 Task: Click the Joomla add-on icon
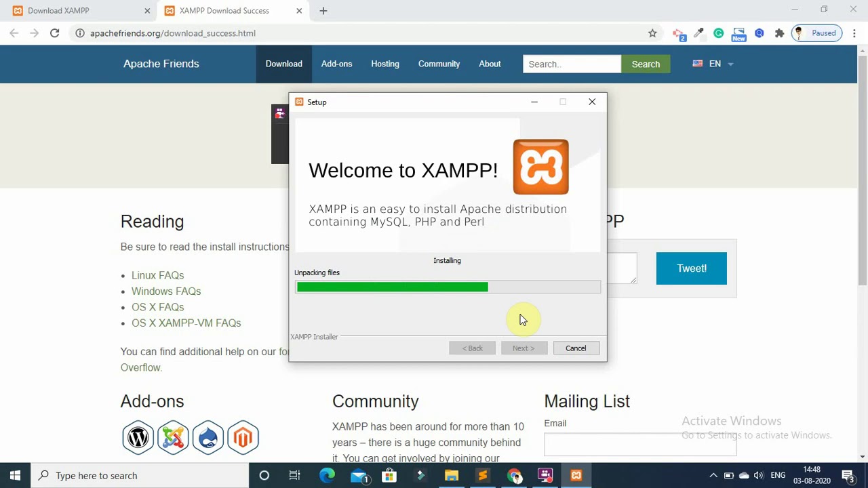(173, 437)
